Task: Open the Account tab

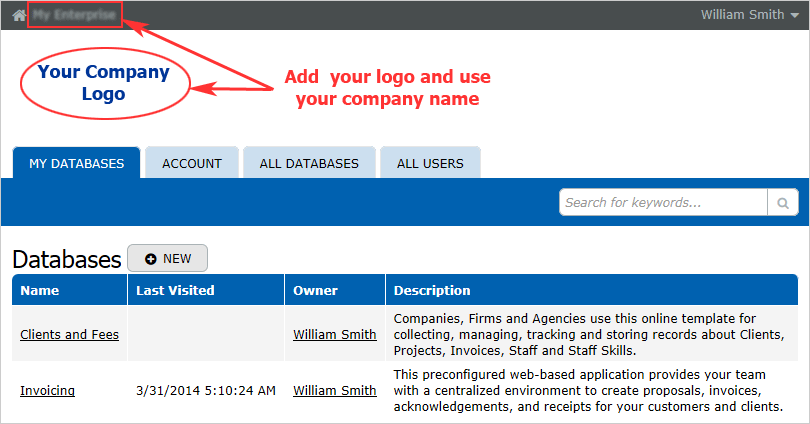Action: coord(192,163)
